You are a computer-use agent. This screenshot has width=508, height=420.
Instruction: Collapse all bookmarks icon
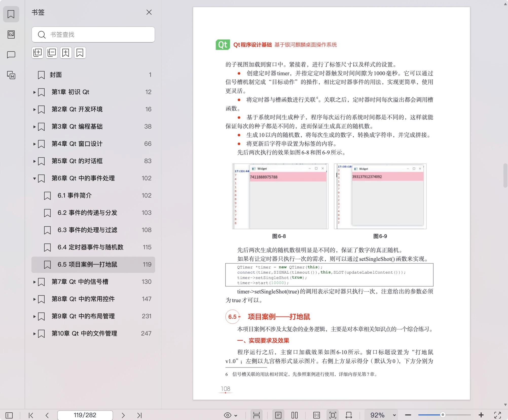52,53
